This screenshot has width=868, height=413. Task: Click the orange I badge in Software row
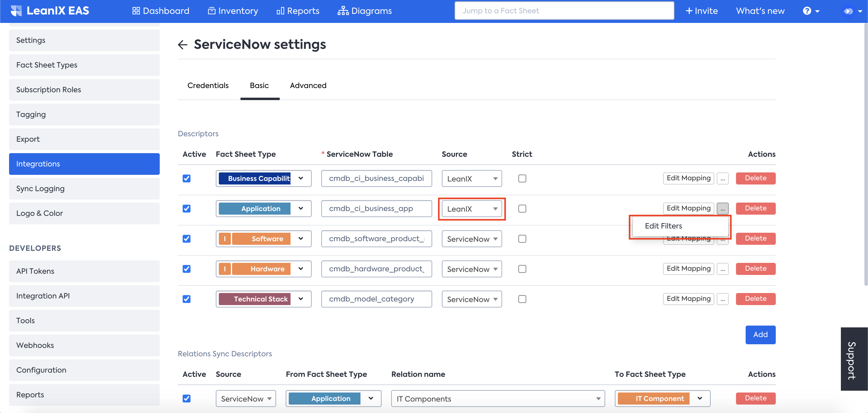(x=225, y=239)
